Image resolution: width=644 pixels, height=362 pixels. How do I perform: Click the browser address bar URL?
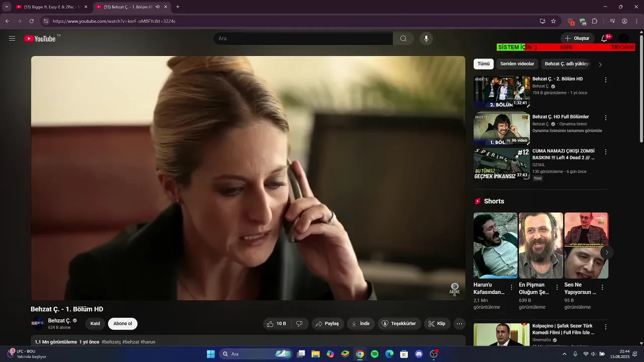114,21
